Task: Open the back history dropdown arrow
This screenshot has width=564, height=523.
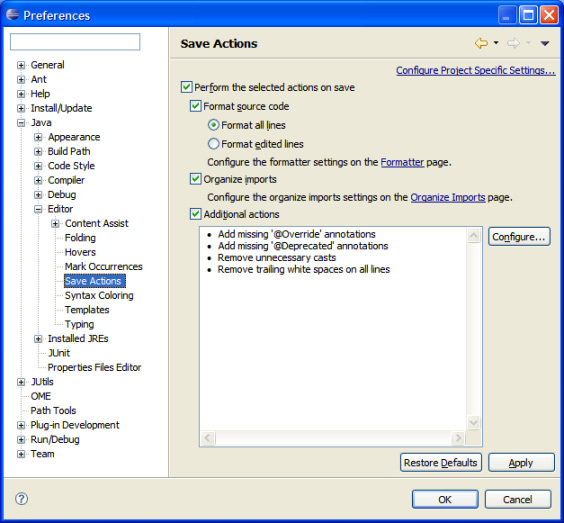Action: coord(496,43)
